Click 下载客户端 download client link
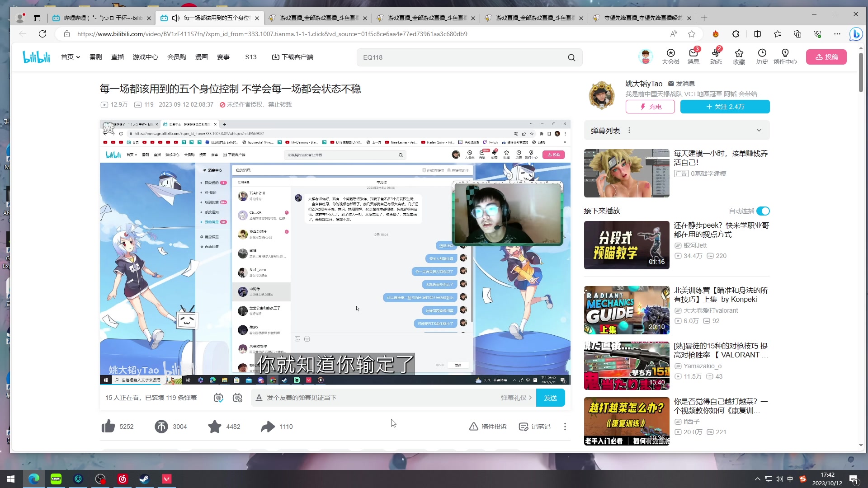 (x=292, y=57)
